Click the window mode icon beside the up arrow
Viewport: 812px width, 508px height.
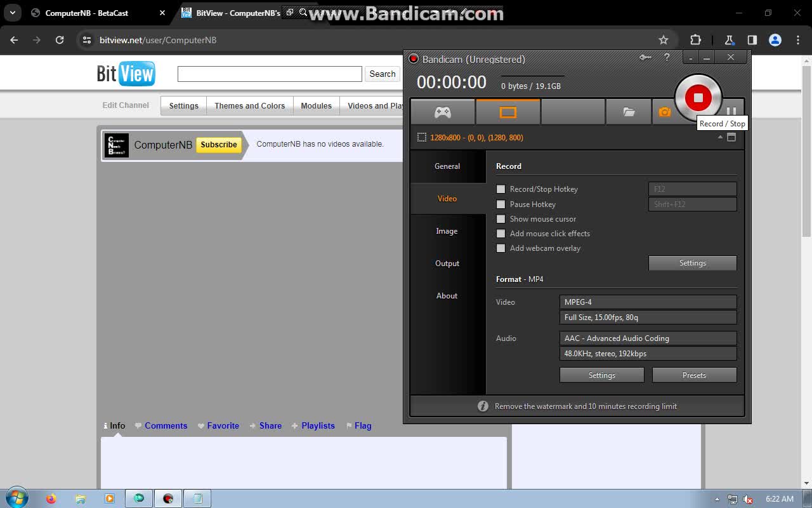point(731,137)
